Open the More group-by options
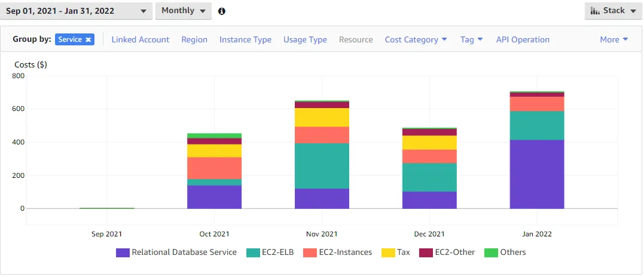The width and height of the screenshot is (644, 277). click(614, 40)
